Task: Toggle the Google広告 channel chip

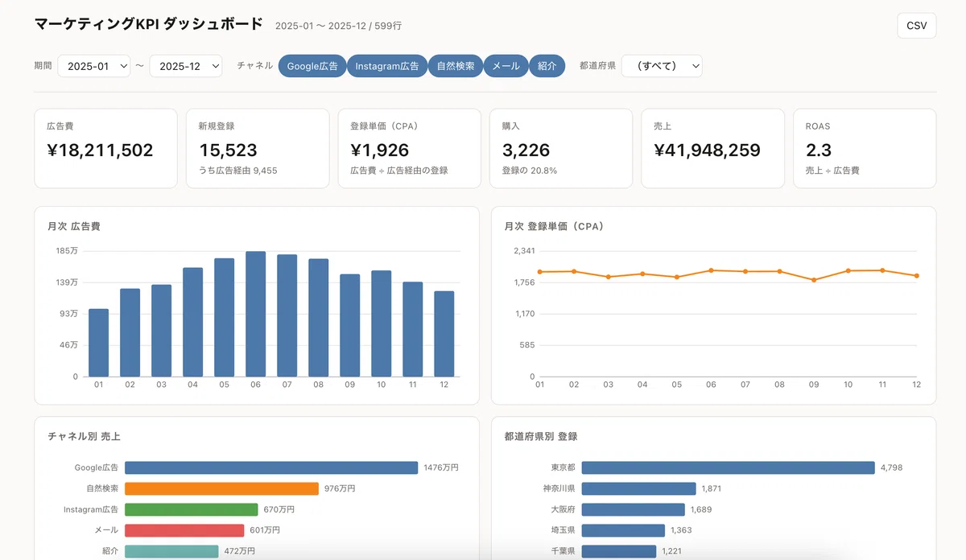Action: (x=312, y=66)
